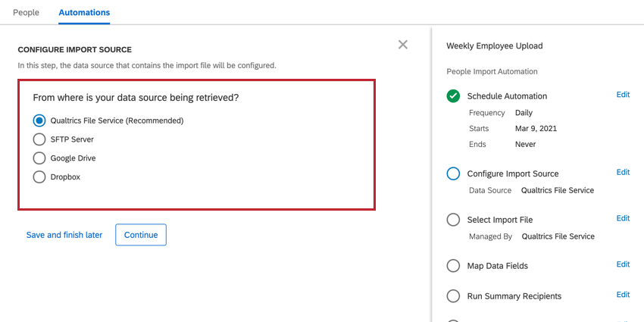This screenshot has width=644, height=322.
Task: Edit the Schedule Automation step
Action: (623, 95)
